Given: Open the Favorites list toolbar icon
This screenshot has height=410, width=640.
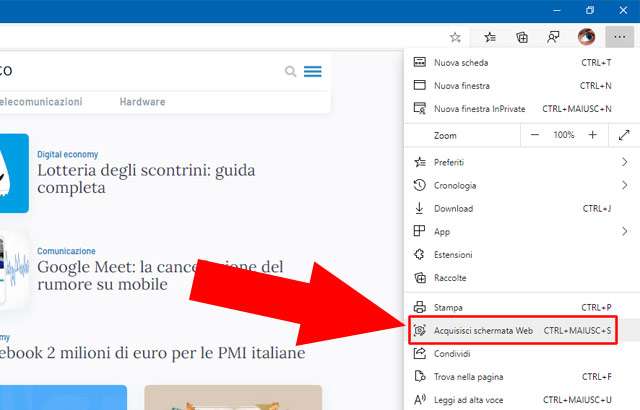Looking at the screenshot, I should [x=490, y=38].
